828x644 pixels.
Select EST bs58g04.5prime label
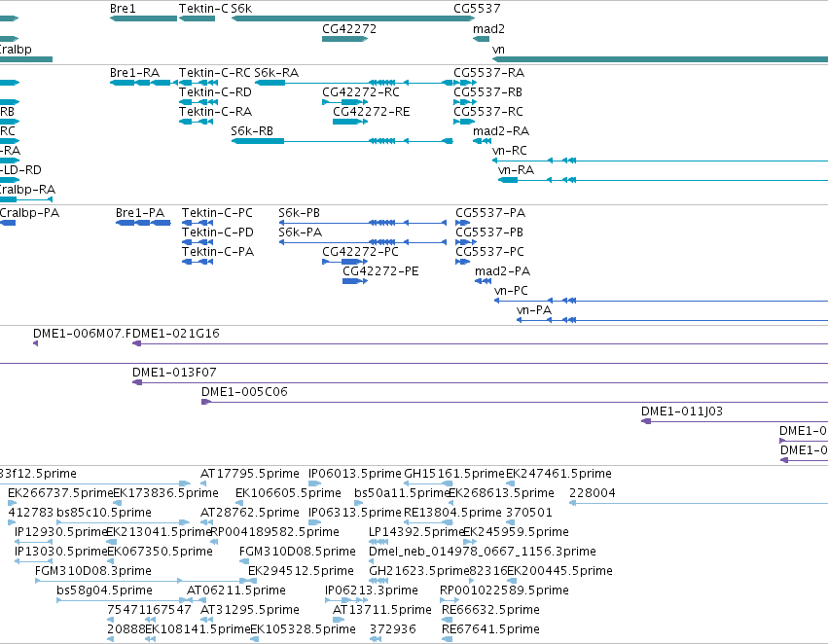point(104,591)
